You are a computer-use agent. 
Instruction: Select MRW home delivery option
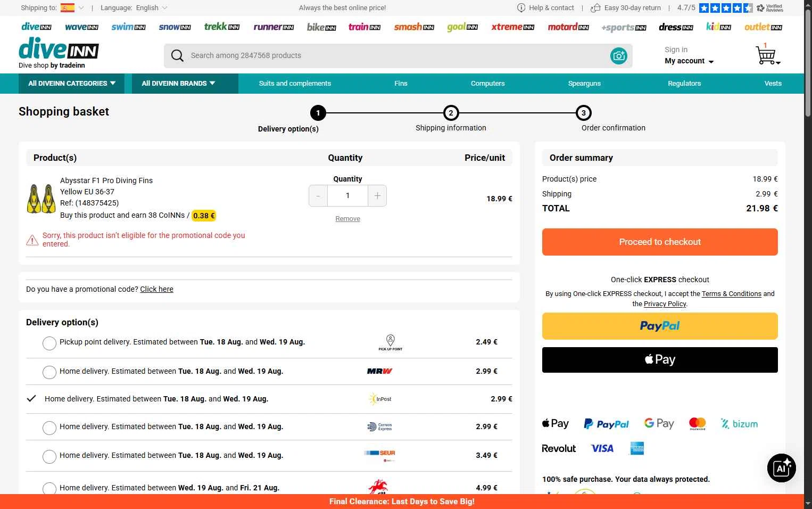49,372
